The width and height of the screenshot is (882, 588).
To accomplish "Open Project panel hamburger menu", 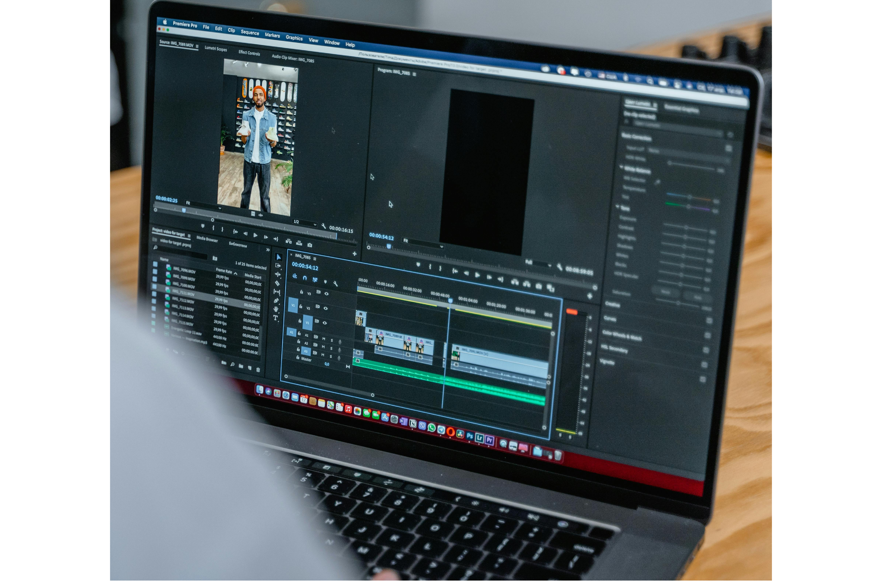I will click(189, 236).
